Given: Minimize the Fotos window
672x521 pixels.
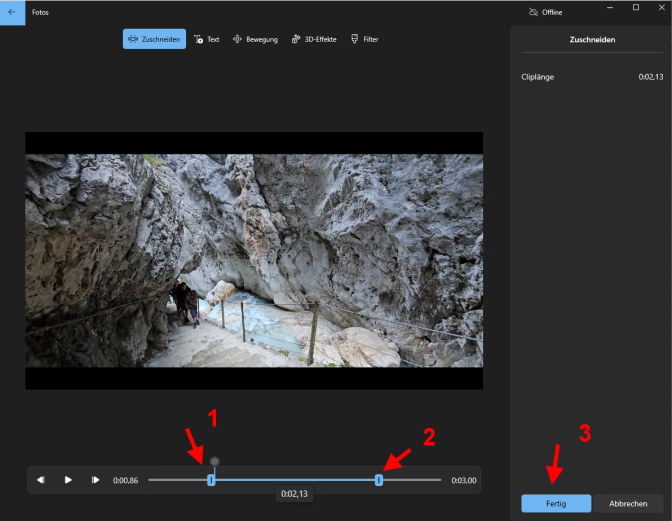Looking at the screenshot, I should click(611, 8).
